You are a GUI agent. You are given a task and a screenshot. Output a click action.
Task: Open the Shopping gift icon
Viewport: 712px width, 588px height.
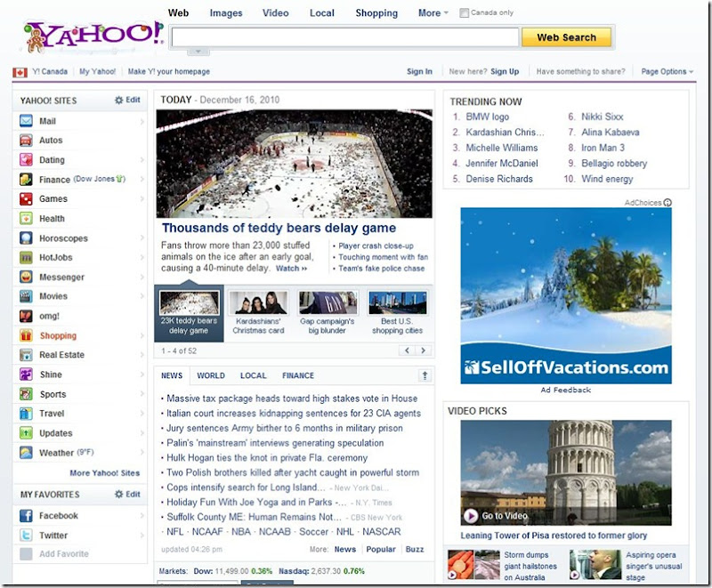26,335
